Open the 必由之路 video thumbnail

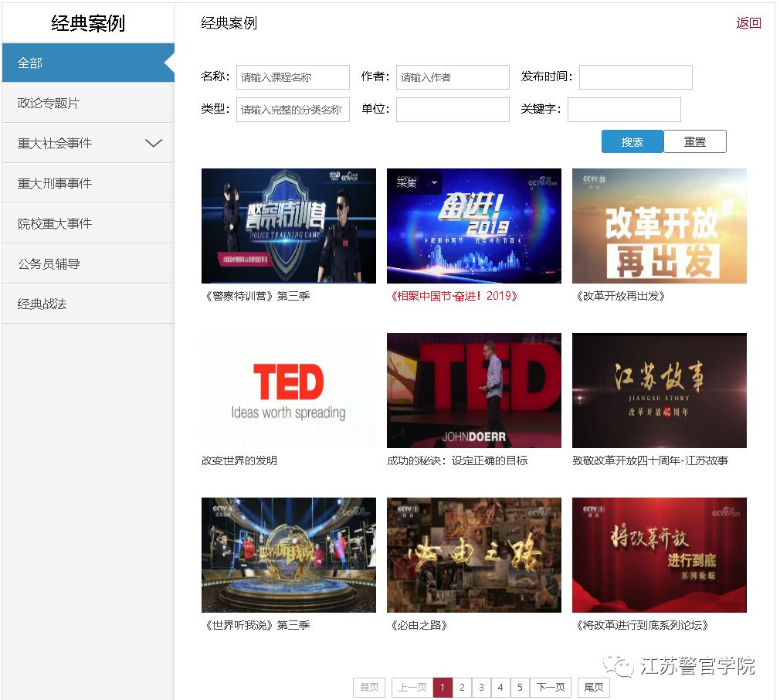[x=474, y=556]
